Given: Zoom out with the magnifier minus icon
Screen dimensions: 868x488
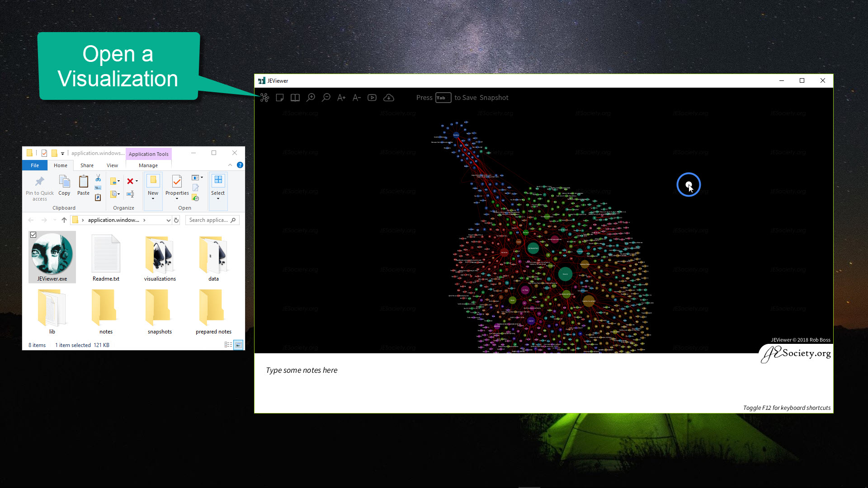Looking at the screenshot, I should point(326,98).
